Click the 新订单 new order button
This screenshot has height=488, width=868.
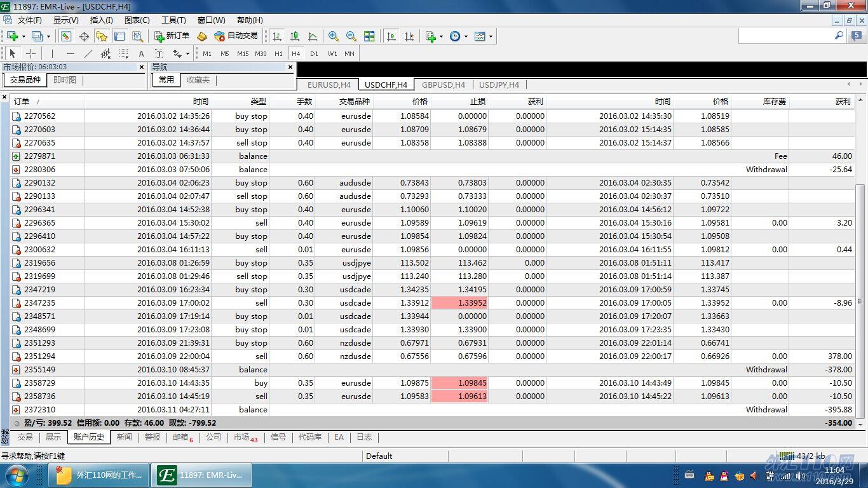click(x=172, y=36)
